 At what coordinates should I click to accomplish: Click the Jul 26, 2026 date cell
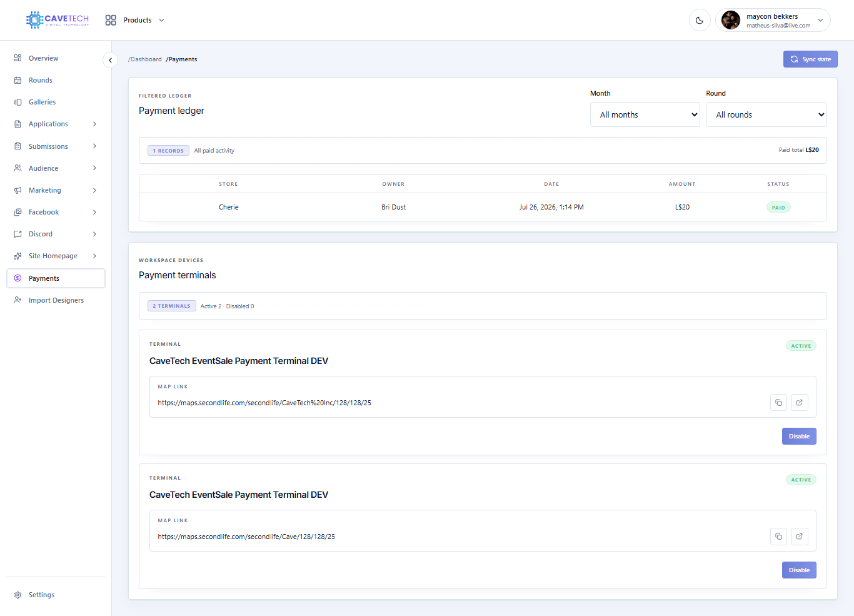(x=551, y=207)
